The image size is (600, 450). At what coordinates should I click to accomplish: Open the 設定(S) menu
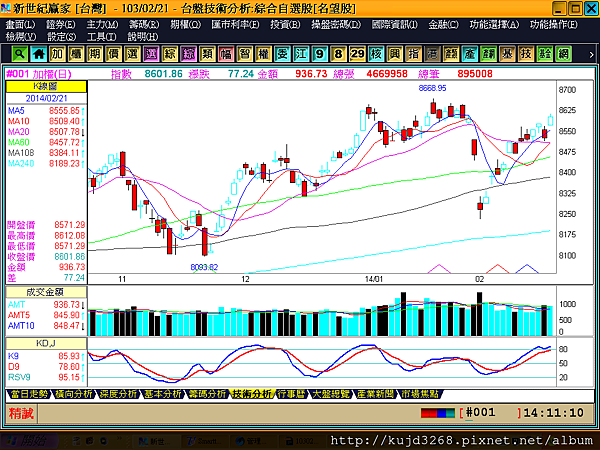coord(62,37)
